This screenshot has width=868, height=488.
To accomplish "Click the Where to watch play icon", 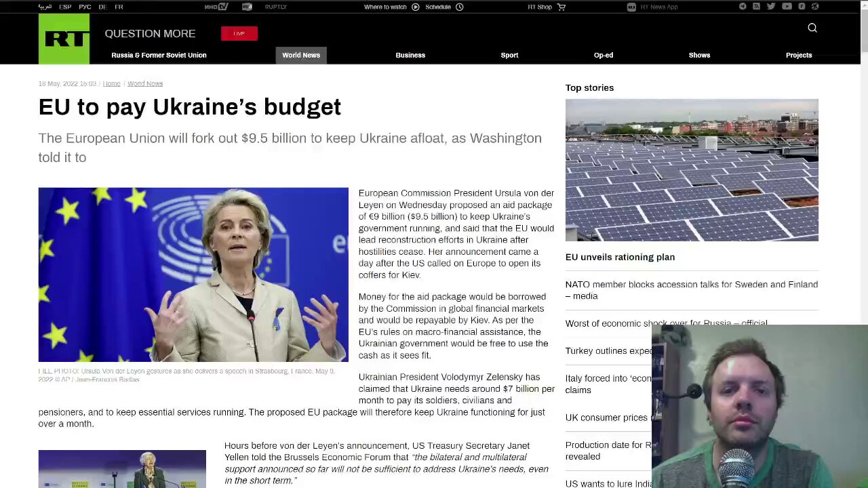I will tap(416, 7).
